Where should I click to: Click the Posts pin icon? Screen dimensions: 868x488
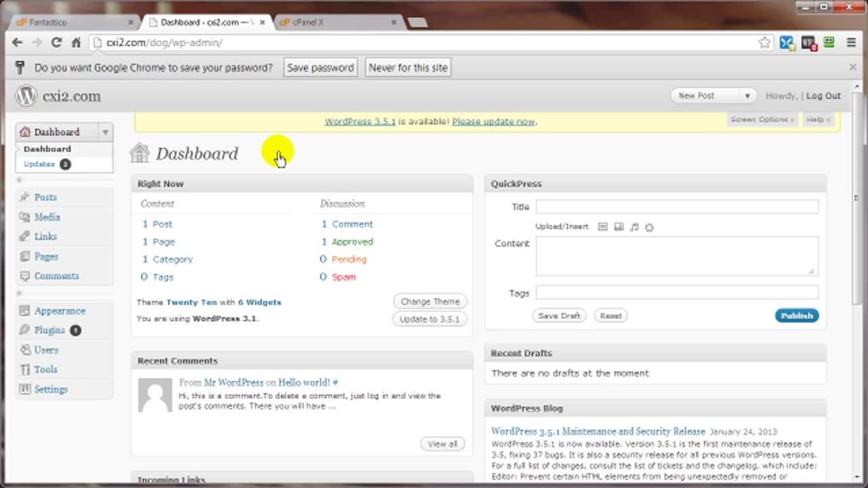(25, 197)
